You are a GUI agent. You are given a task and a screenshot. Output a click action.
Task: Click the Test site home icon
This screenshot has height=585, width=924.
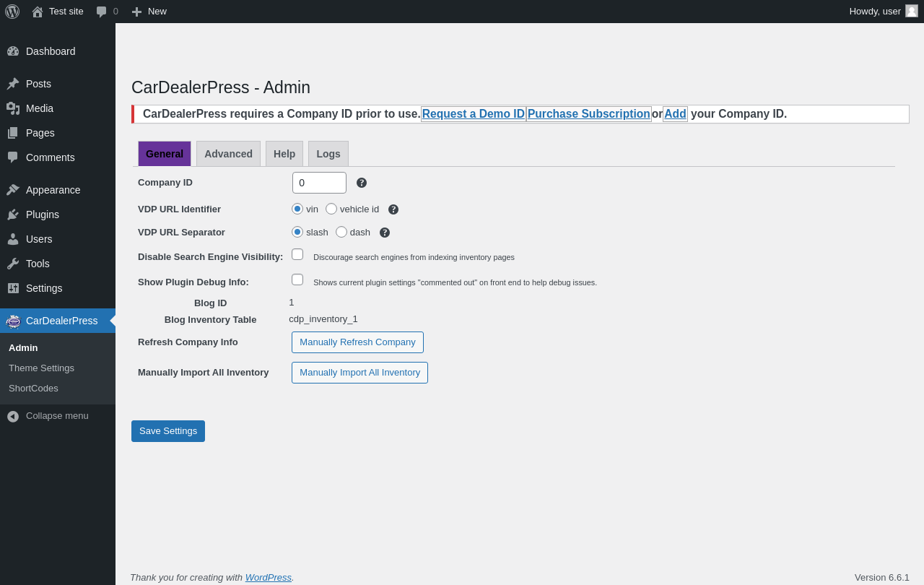click(38, 12)
